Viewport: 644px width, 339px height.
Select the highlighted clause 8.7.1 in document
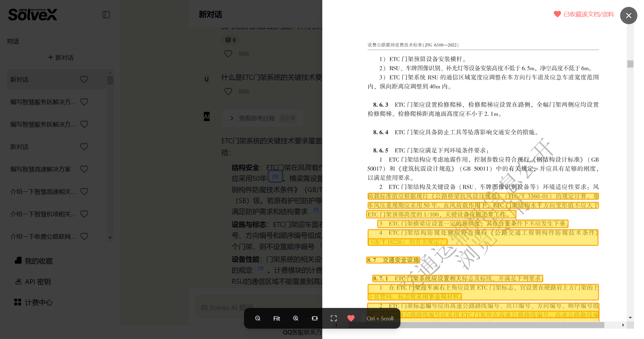pyautogui.click(x=458, y=278)
